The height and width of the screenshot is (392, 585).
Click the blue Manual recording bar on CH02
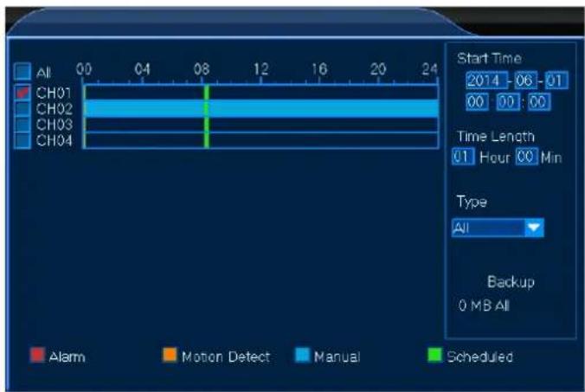point(261,108)
